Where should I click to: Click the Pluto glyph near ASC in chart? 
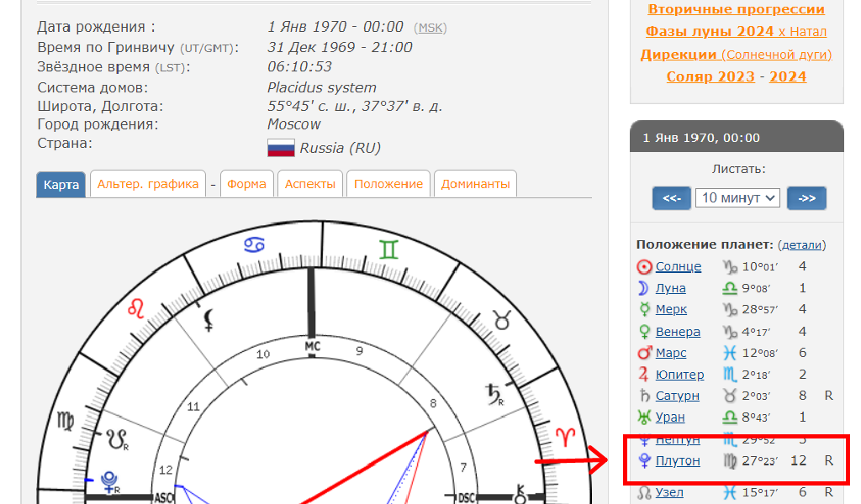110,482
